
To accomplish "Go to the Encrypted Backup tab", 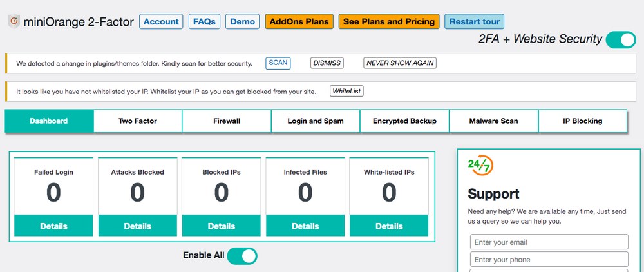I will tap(404, 121).
